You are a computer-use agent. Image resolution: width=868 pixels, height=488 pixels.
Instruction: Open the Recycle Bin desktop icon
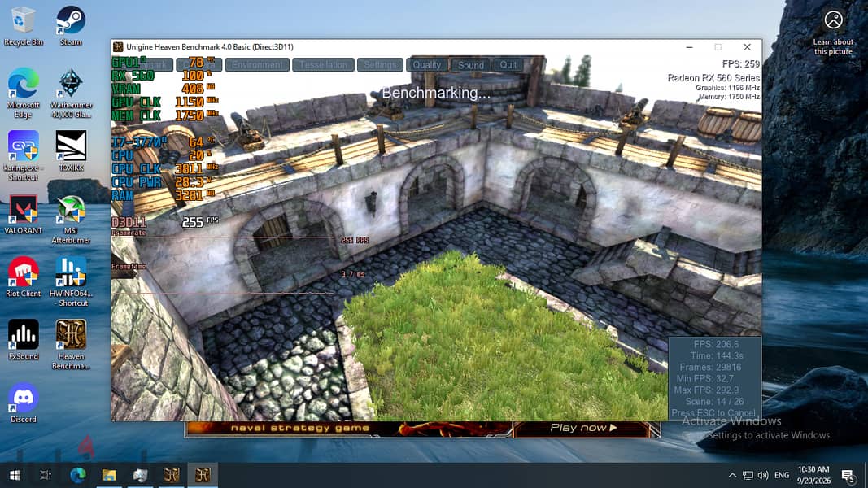pos(23,27)
